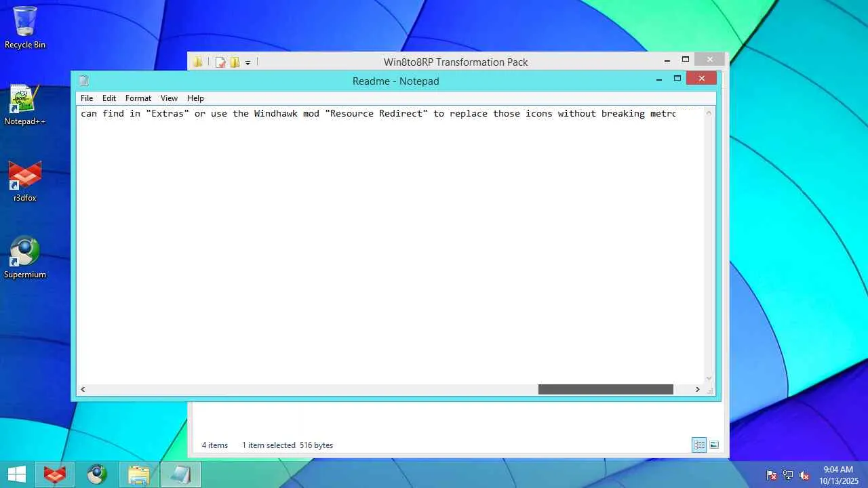Screen dimensions: 868x488
Task: Click the Notepad taskbar button
Action: tap(181, 474)
